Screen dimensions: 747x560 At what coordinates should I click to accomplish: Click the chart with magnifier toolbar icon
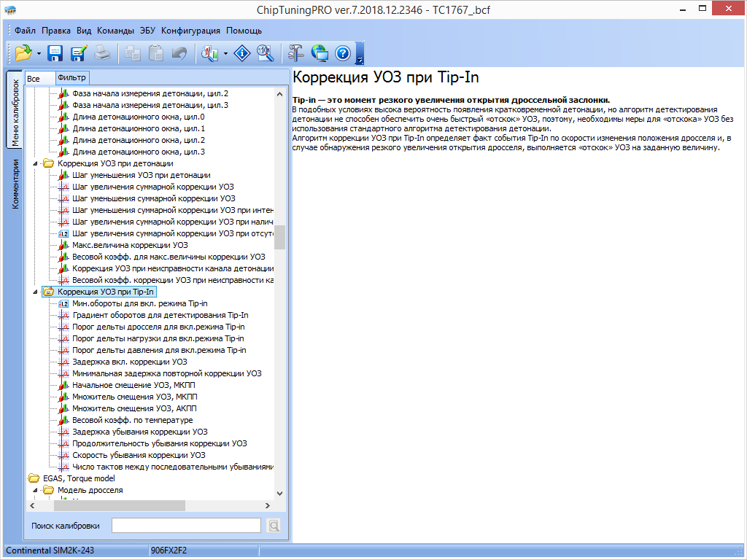(x=210, y=52)
